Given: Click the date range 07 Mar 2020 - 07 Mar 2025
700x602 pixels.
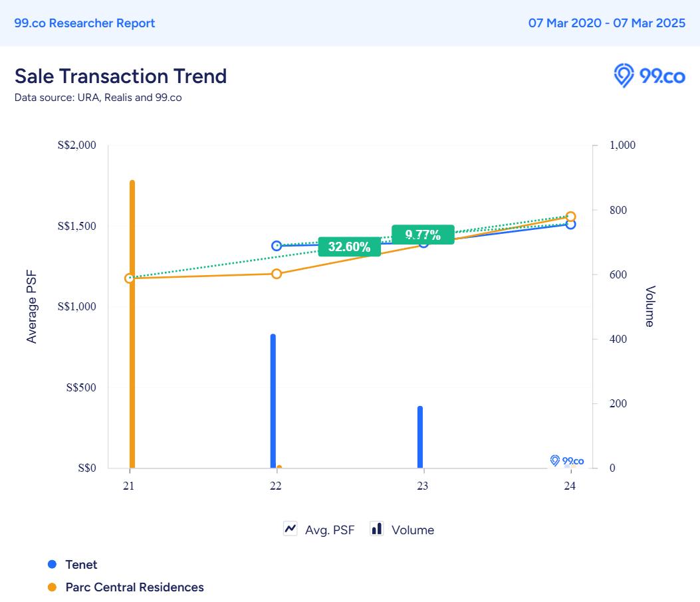Looking at the screenshot, I should [x=607, y=23].
